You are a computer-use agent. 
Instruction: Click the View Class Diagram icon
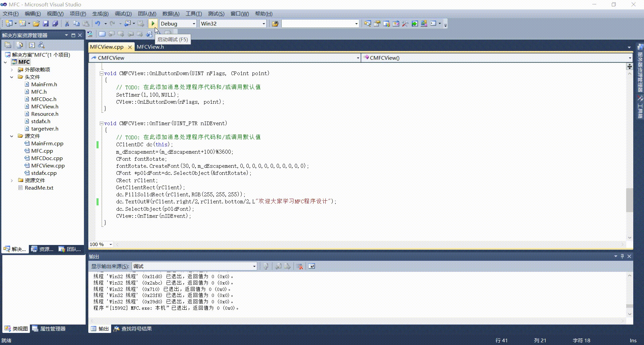pos(41,45)
